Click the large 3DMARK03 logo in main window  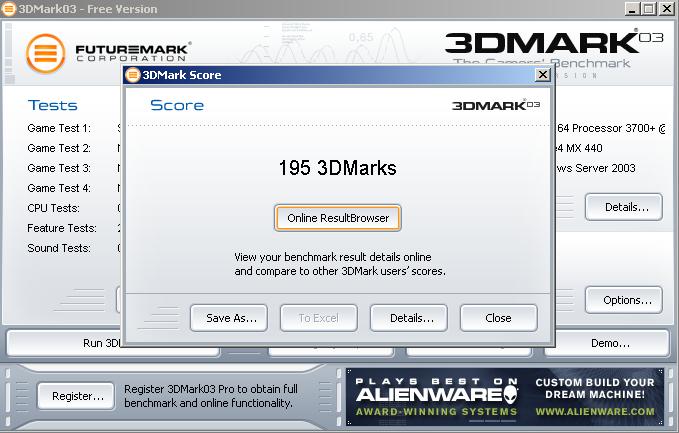point(554,42)
